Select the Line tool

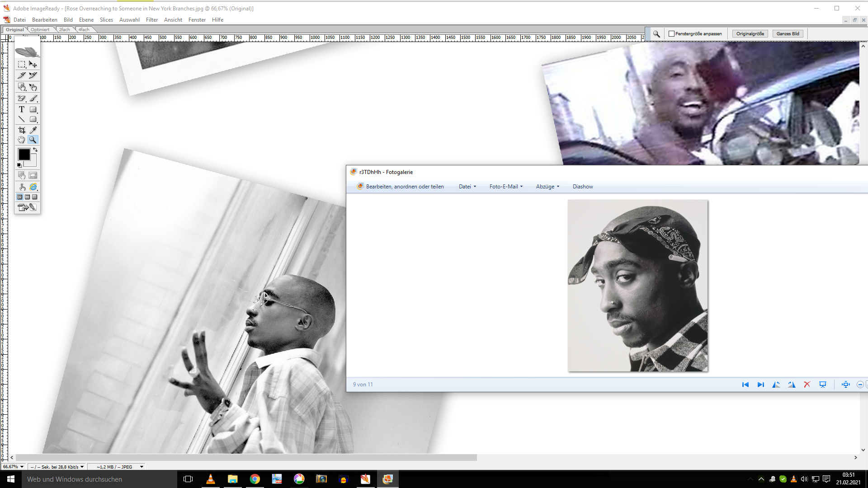tap(21, 119)
